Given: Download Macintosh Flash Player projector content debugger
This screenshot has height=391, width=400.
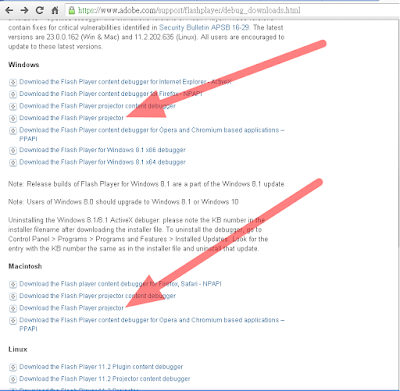Looking at the screenshot, I should click(97, 296).
